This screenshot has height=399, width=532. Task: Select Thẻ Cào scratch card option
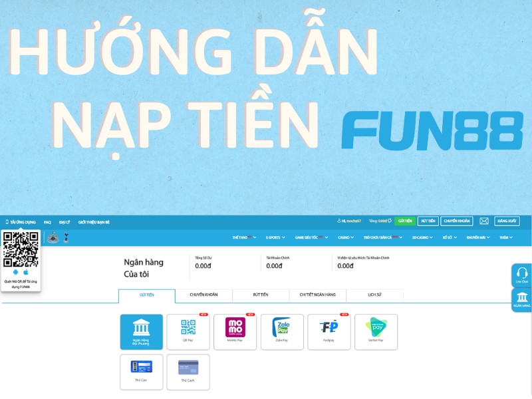coord(141,372)
